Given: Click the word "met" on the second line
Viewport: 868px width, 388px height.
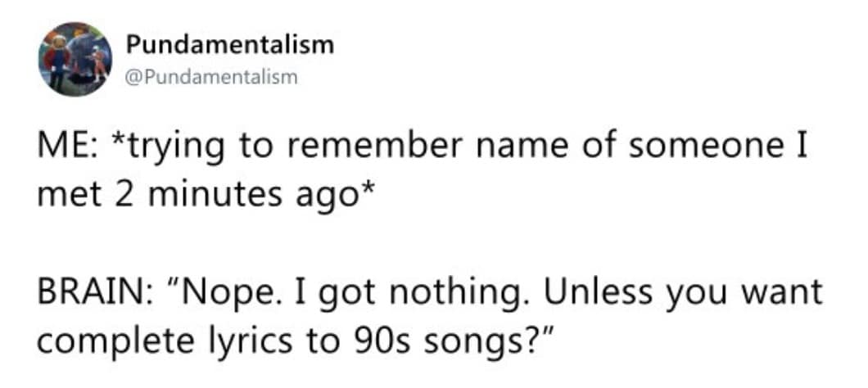Looking at the screenshot, I should pos(61,196).
